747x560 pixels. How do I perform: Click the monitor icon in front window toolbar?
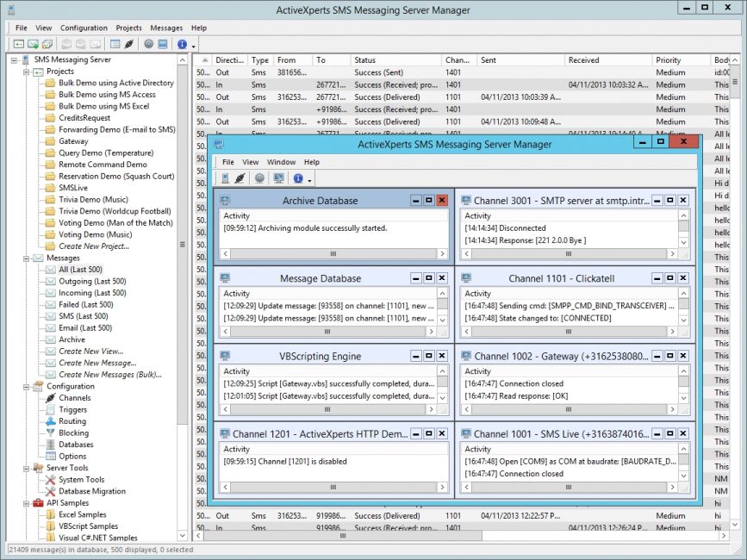point(278,178)
